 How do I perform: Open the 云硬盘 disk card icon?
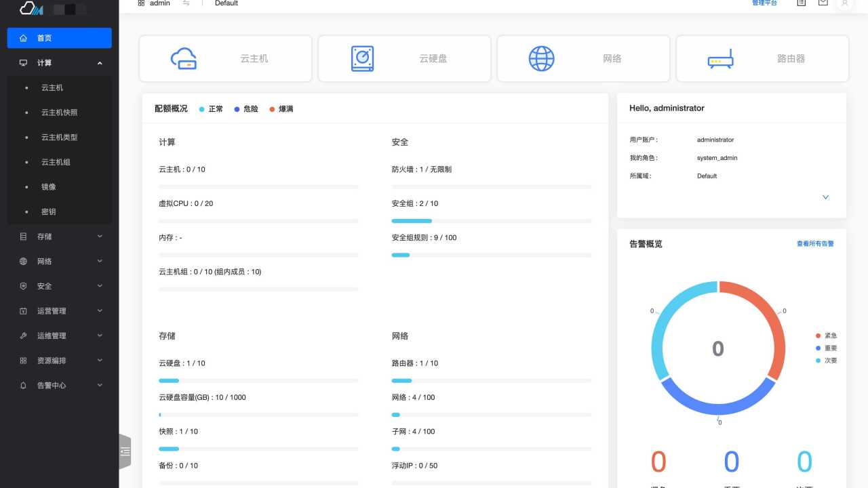coord(363,58)
